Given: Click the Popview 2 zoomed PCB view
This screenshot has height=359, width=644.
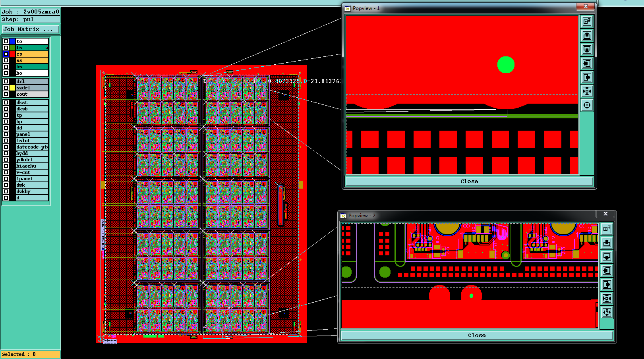Looking at the screenshot, I should (470, 276).
